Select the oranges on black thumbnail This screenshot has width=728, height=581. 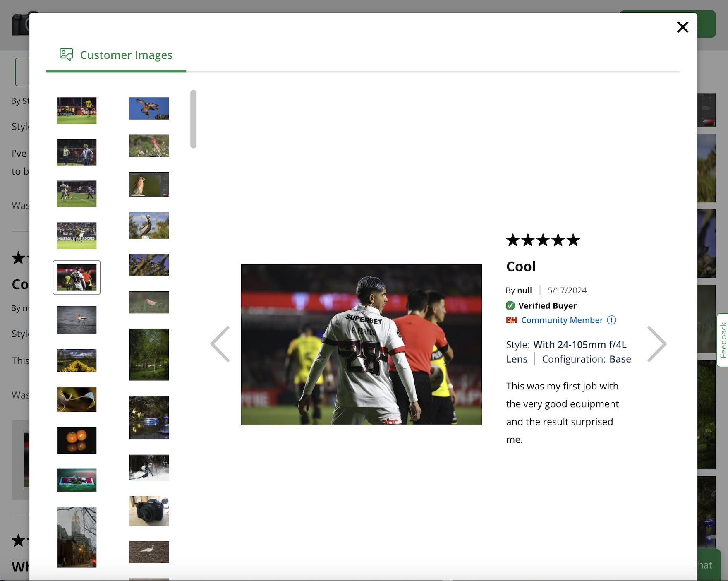[x=77, y=440]
